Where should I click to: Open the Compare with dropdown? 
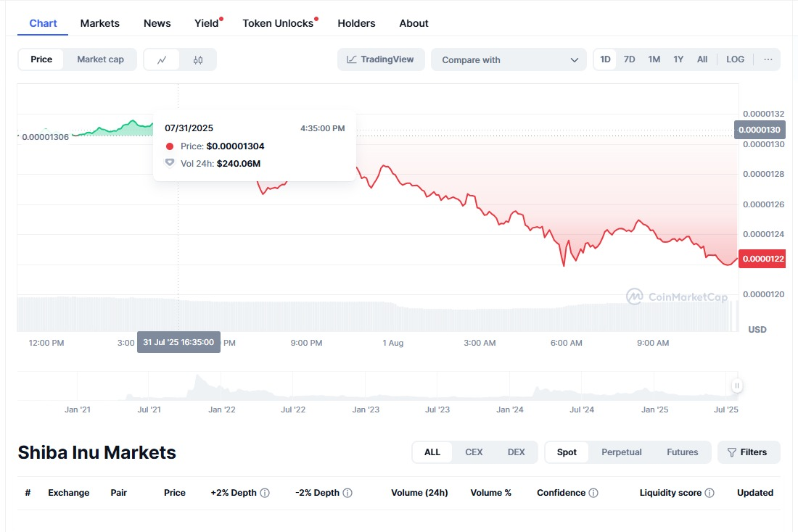tap(509, 59)
